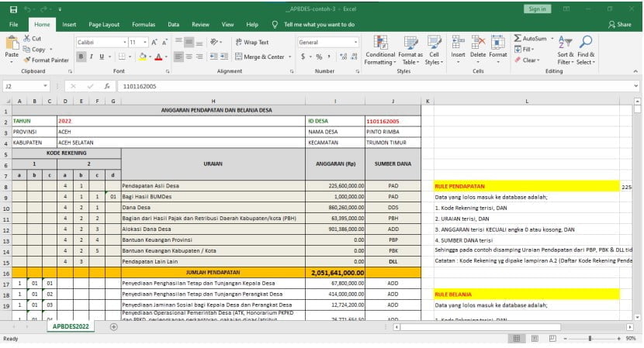Open Cell Styles gallery

(434, 50)
